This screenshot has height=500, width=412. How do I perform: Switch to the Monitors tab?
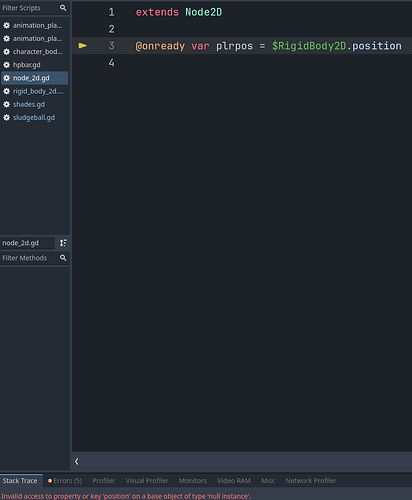tap(193, 481)
